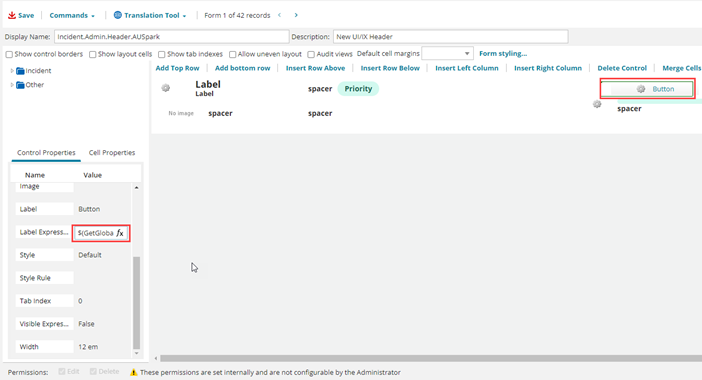Expand the Incident tree node
Image resolution: width=702 pixels, height=380 pixels.
point(12,71)
